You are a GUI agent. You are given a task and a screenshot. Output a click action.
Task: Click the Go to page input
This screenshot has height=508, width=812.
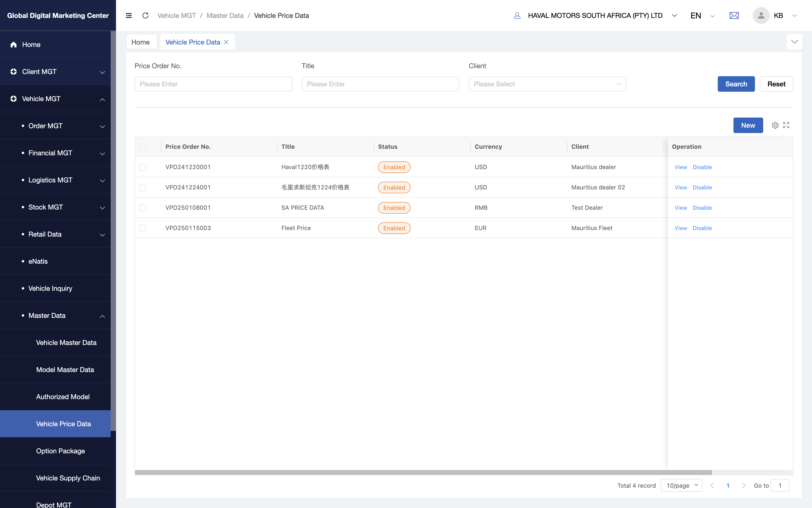(780, 486)
